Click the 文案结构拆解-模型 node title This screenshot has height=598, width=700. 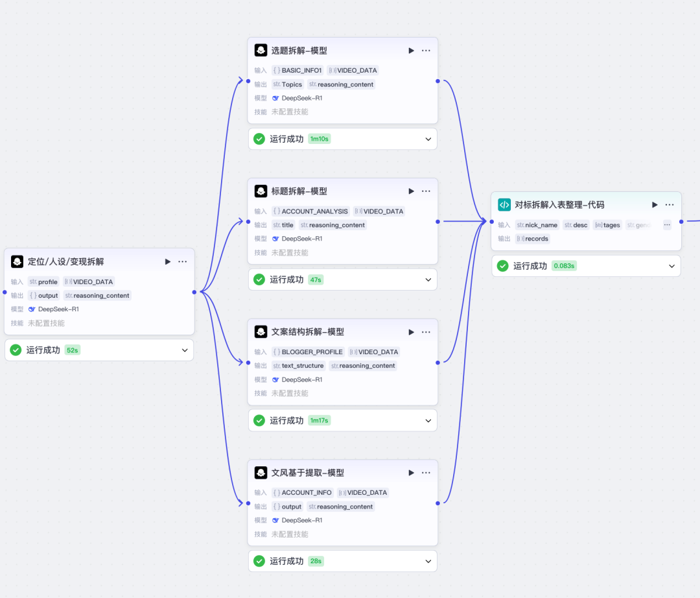click(307, 332)
